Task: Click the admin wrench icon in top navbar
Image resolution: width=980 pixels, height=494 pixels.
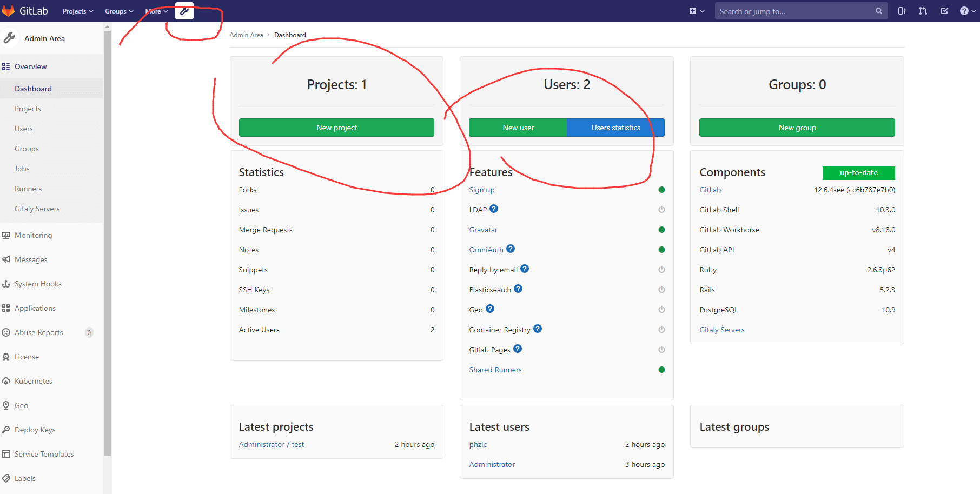Action: tap(184, 11)
